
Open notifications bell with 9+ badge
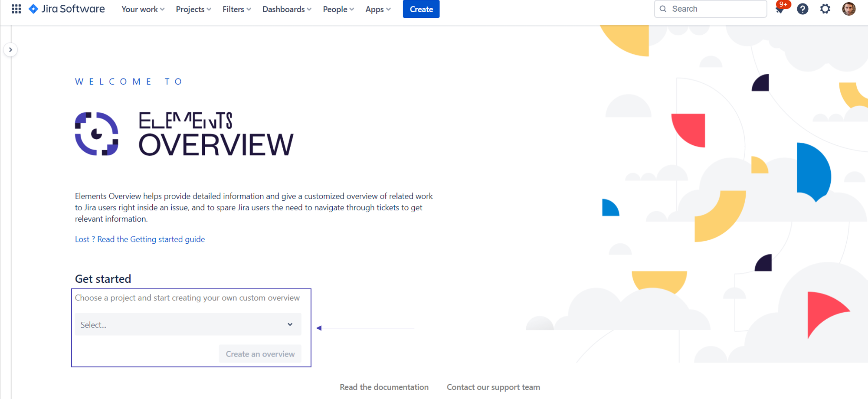(780, 9)
